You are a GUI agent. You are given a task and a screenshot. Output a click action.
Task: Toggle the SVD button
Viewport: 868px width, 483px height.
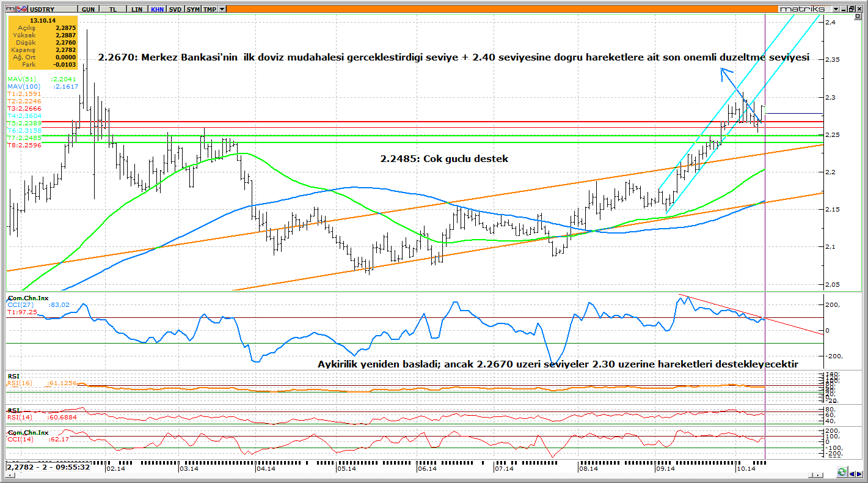[x=175, y=9]
